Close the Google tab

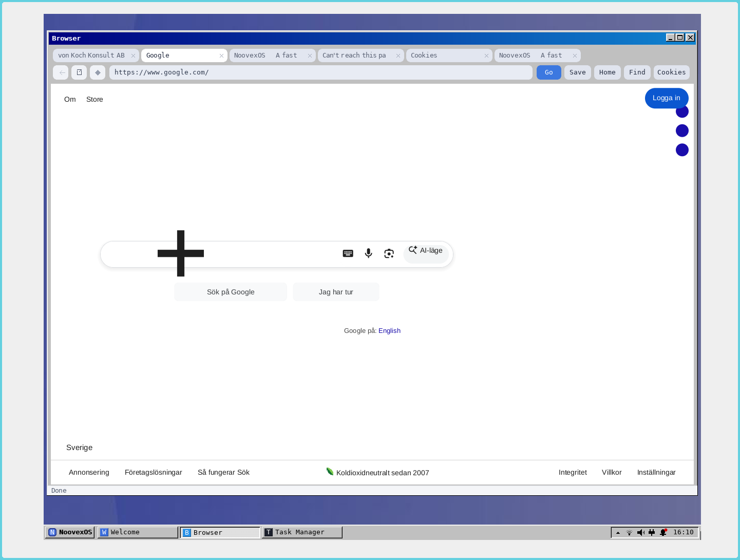click(x=221, y=55)
